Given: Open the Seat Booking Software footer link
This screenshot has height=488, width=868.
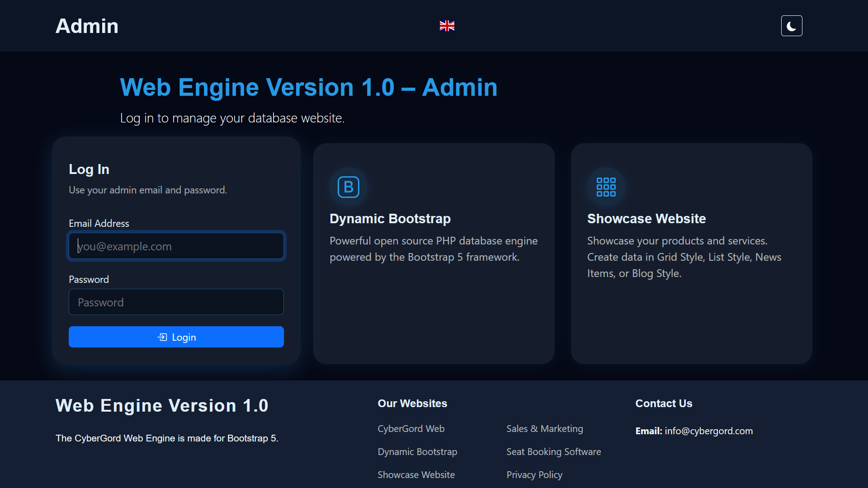Looking at the screenshot, I should point(554,451).
